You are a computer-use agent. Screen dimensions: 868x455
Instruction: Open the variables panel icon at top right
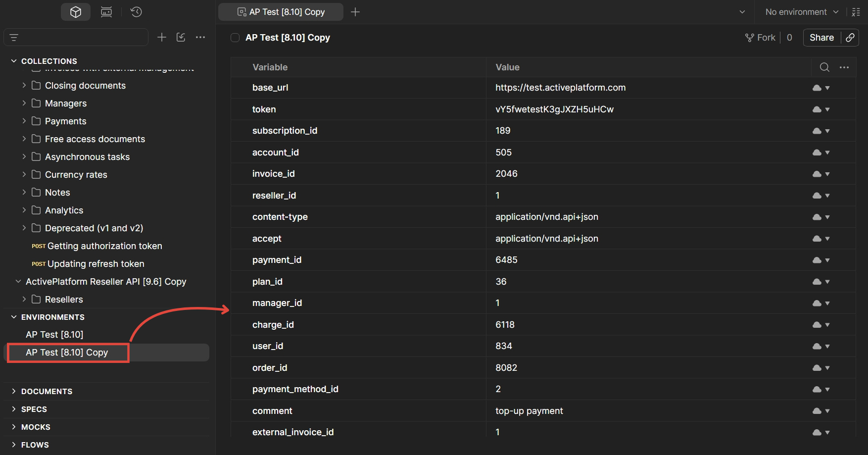(856, 12)
